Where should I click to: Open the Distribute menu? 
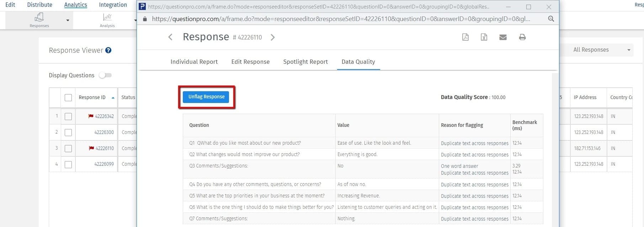[40, 5]
